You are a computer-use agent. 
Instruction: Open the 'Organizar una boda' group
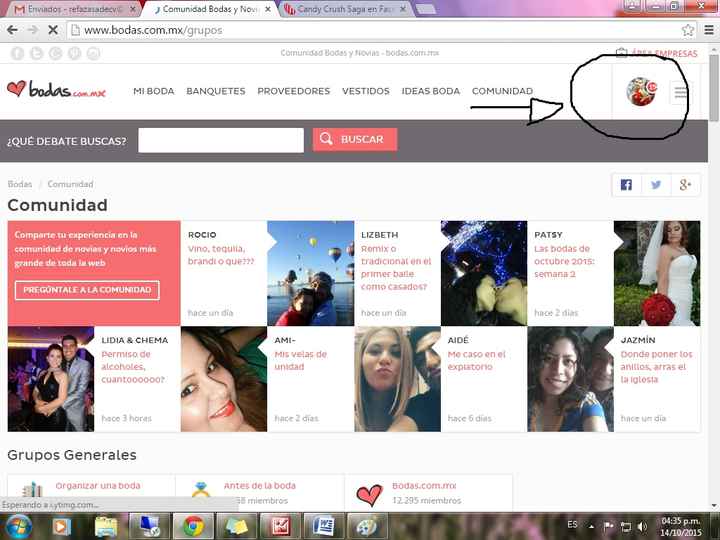(98, 486)
